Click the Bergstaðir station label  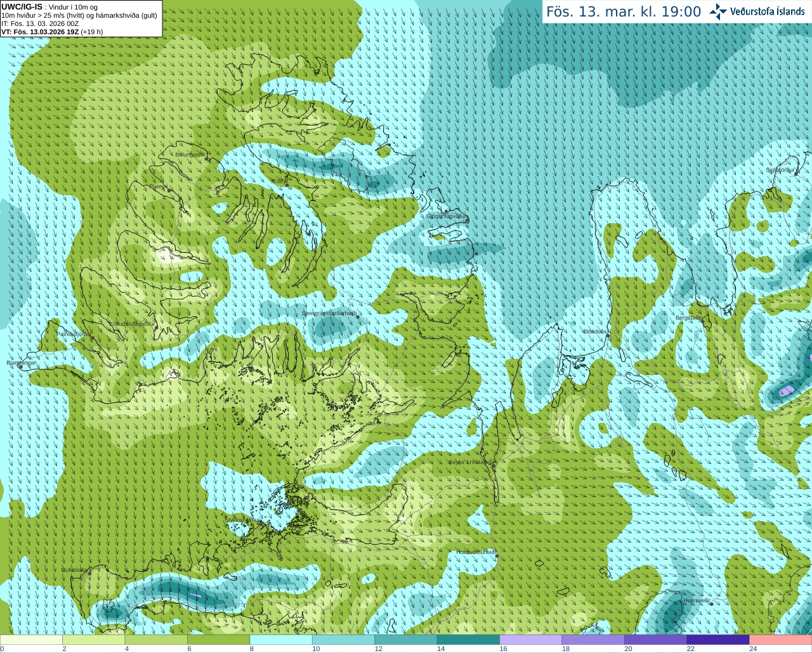click(688, 318)
